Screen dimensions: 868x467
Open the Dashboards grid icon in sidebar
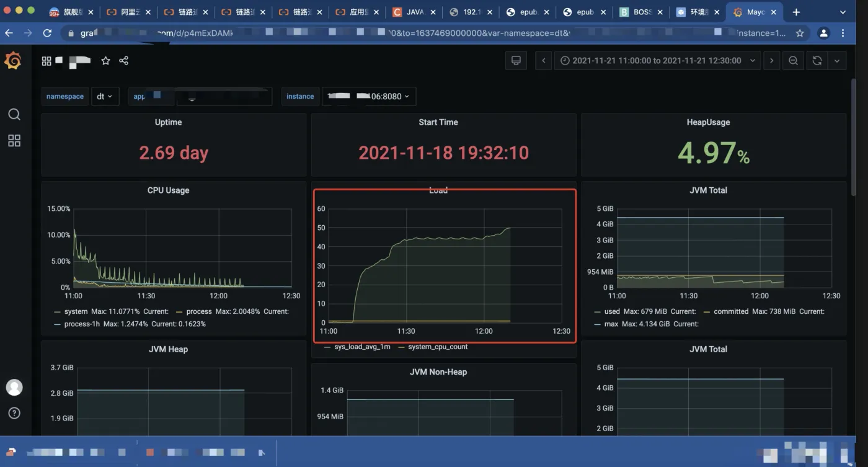click(14, 141)
